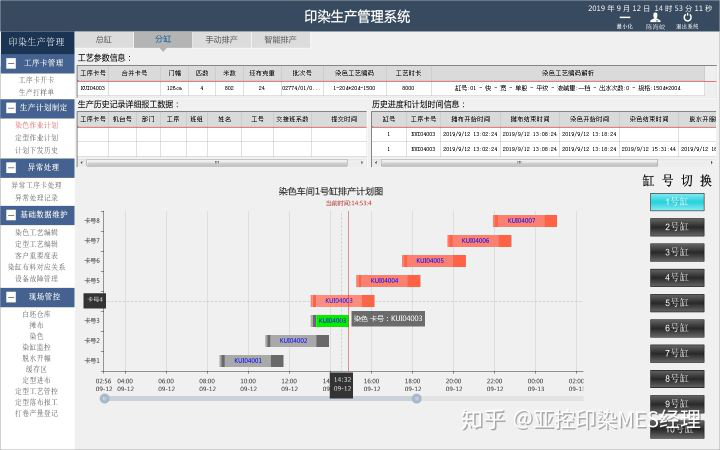This screenshot has width=720, height=450.
Task: Open 脱水开幅 in sidebar
Action: coord(36,358)
